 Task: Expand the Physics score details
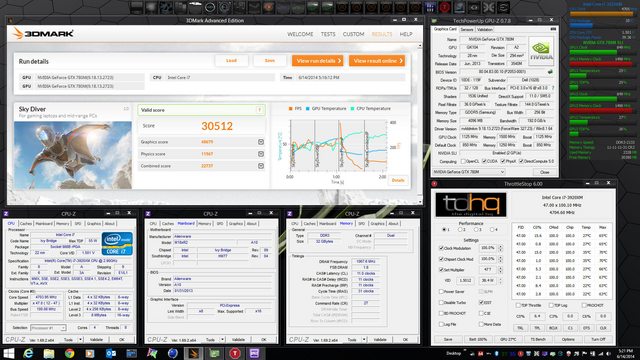tap(261, 154)
